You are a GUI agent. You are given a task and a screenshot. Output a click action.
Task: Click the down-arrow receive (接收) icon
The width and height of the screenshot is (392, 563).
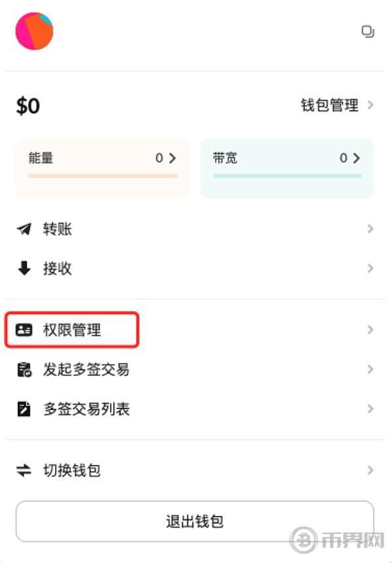[24, 268]
